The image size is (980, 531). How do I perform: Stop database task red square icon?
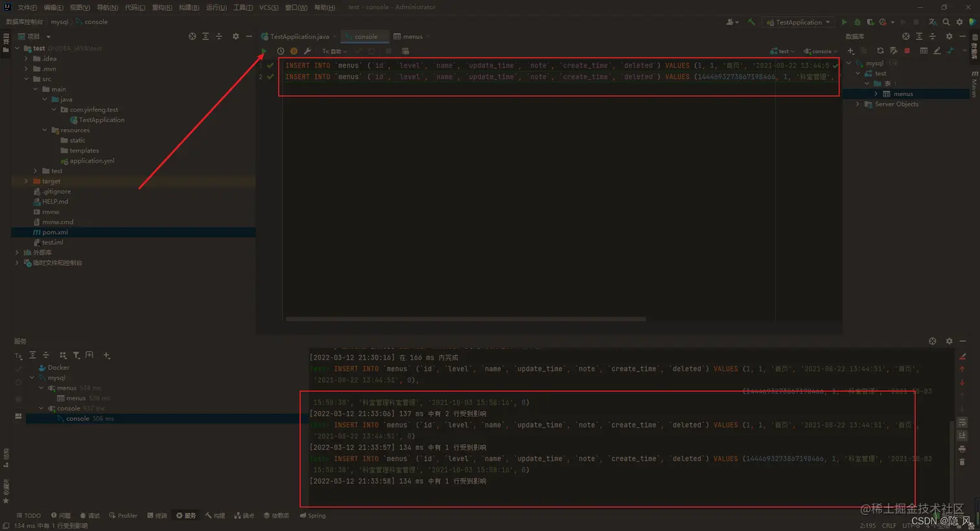(x=907, y=51)
